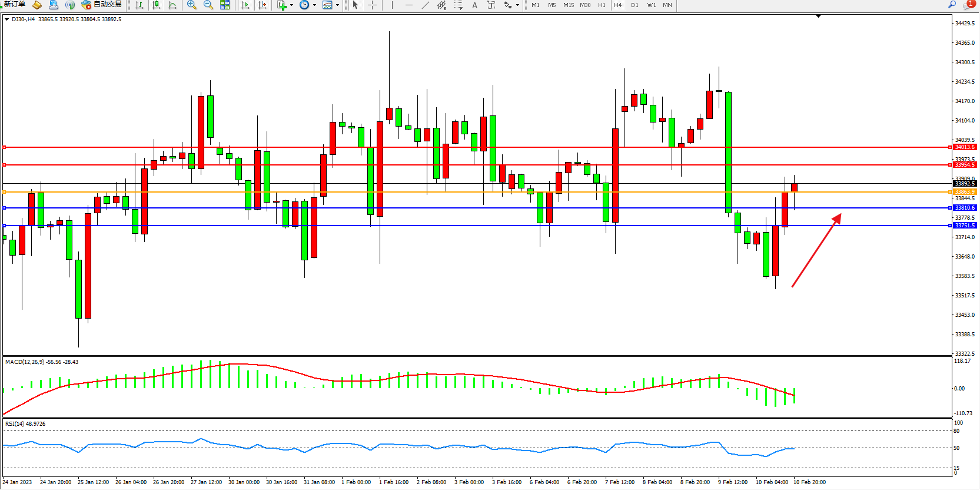Click the zoom in magnifier icon

(191, 5)
